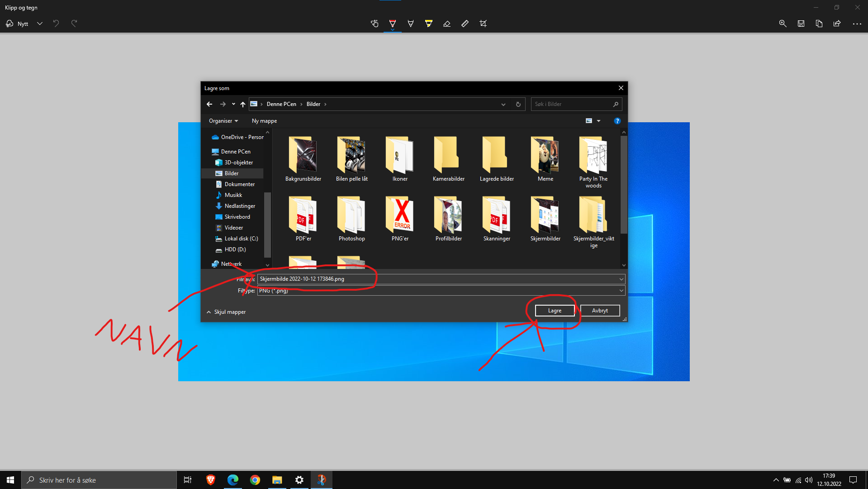Open the recent locations dropdown arrow

233,104
